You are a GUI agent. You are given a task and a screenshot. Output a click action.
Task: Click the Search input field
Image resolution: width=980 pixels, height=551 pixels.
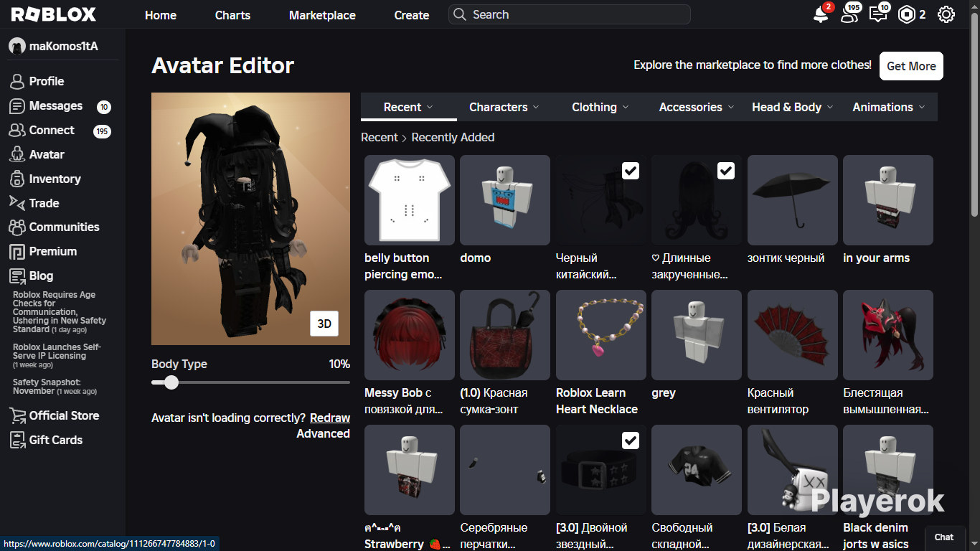(570, 14)
